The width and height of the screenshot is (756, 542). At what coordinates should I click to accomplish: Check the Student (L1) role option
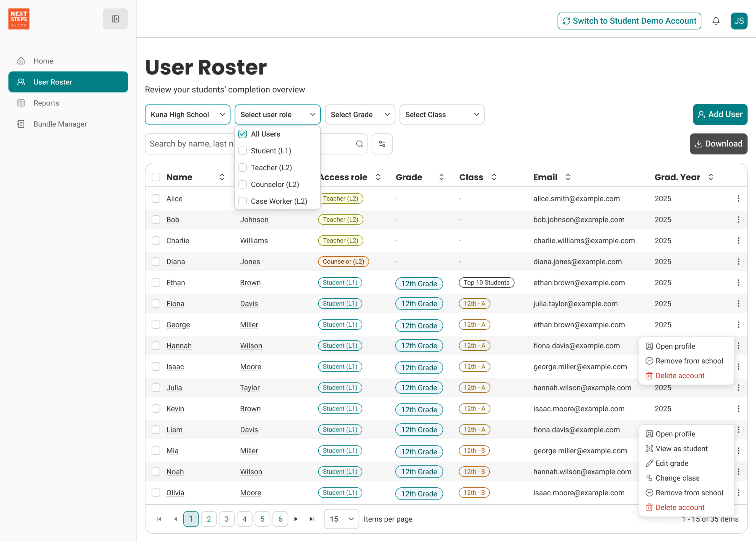pyautogui.click(x=243, y=151)
